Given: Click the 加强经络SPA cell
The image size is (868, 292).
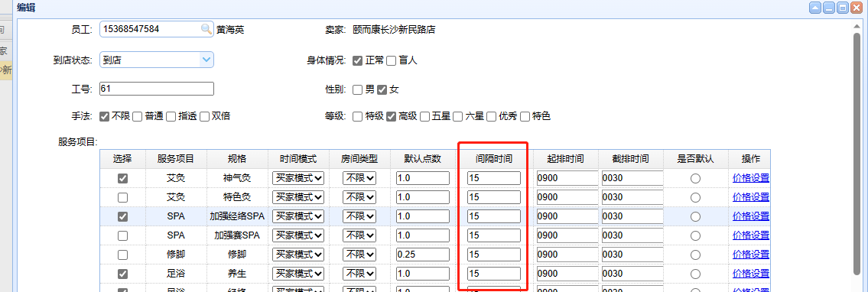Looking at the screenshot, I should tap(238, 216).
